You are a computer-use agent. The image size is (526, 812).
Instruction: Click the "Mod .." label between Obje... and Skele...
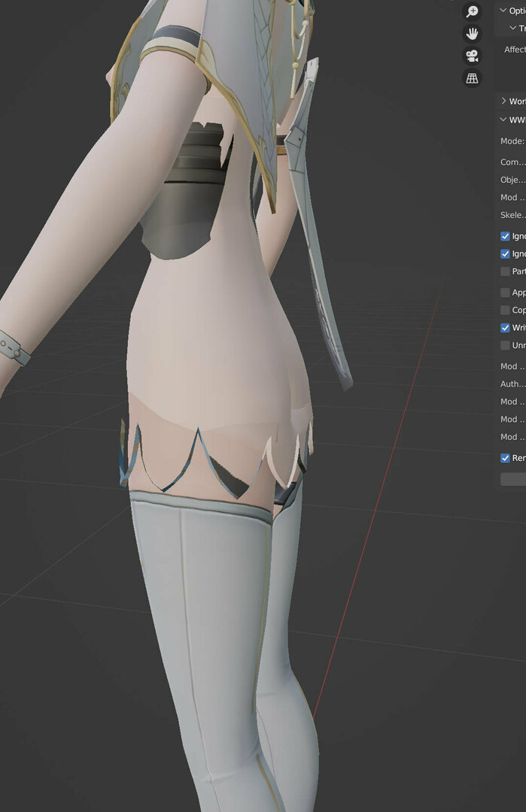point(512,197)
